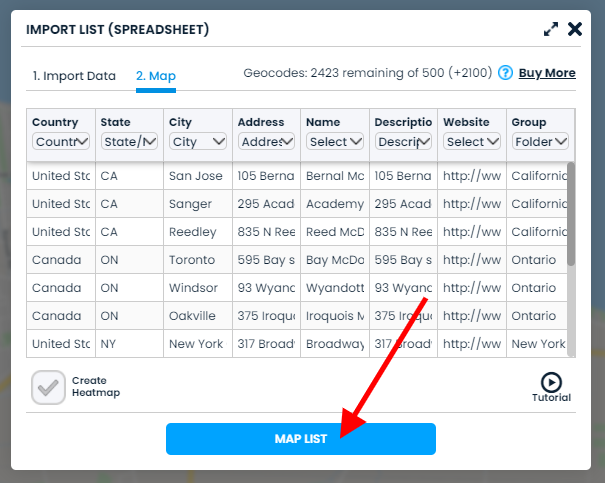The width and height of the screenshot is (605, 483).
Task: Switch to the 1. Import Data tab
Action: point(74,76)
